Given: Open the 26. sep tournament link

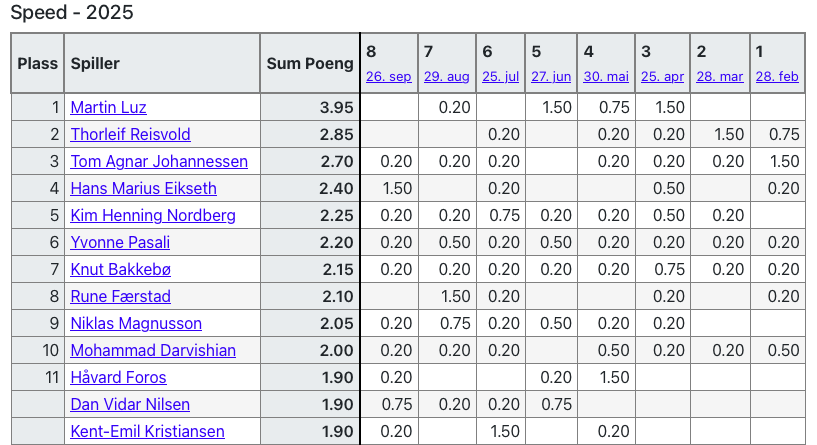Looking at the screenshot, I should click(388, 77).
